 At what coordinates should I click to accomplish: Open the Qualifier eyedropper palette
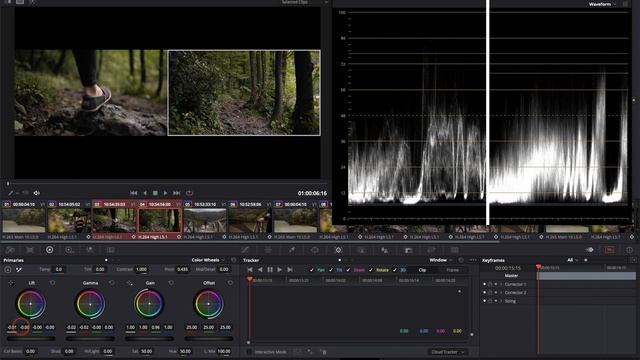(292, 250)
